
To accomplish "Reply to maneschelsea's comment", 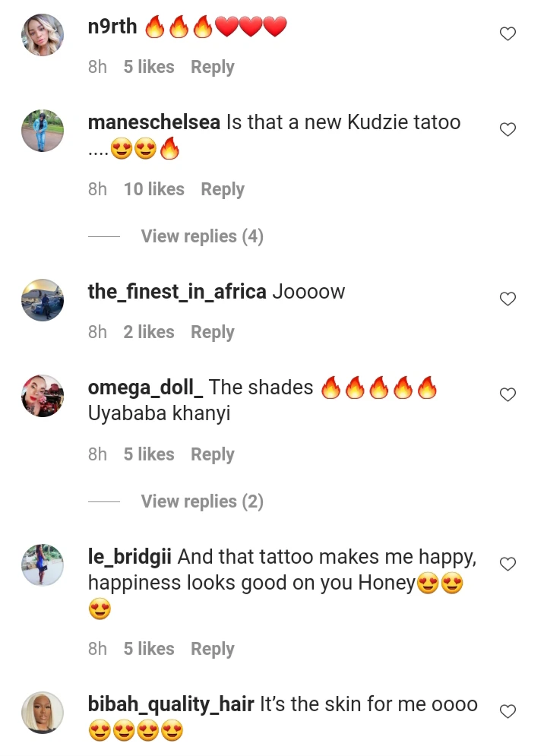I will tap(223, 189).
